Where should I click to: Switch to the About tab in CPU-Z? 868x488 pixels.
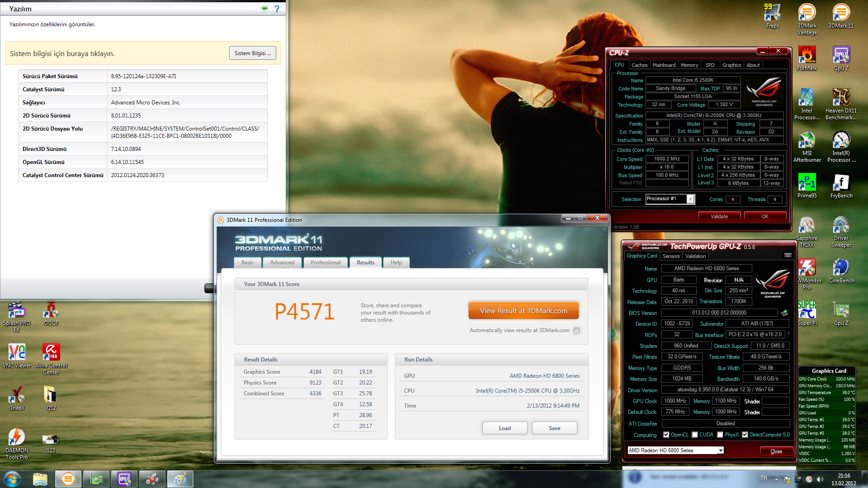(753, 65)
